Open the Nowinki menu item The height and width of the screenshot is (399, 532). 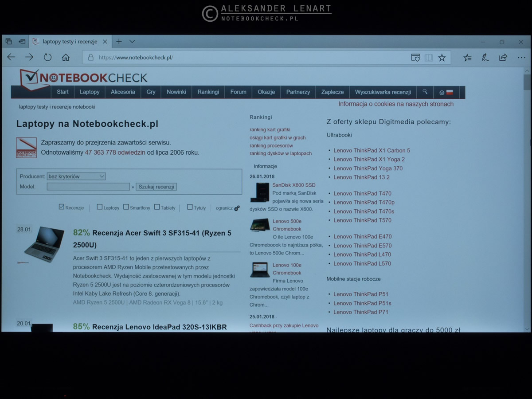(176, 92)
